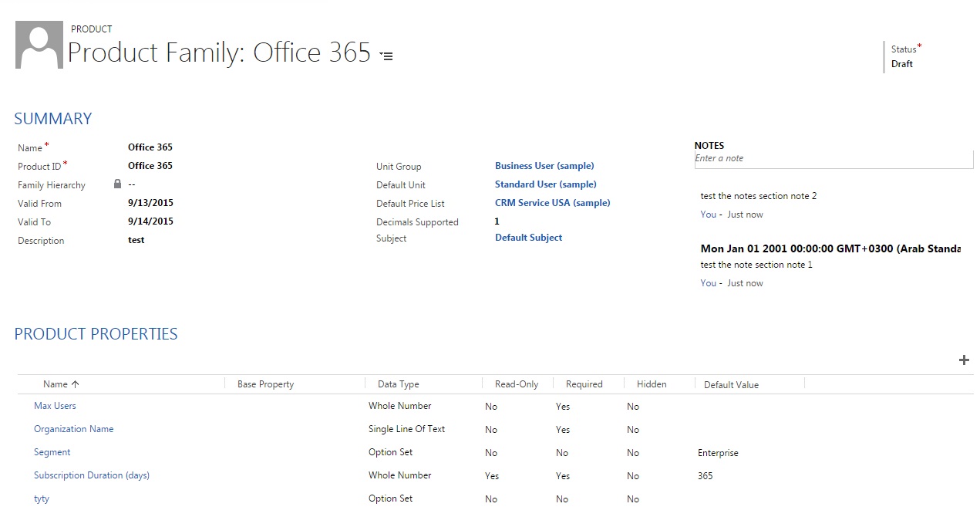980x517 pixels.
Task: Click the SUMMARY section heading
Action: click(x=53, y=119)
